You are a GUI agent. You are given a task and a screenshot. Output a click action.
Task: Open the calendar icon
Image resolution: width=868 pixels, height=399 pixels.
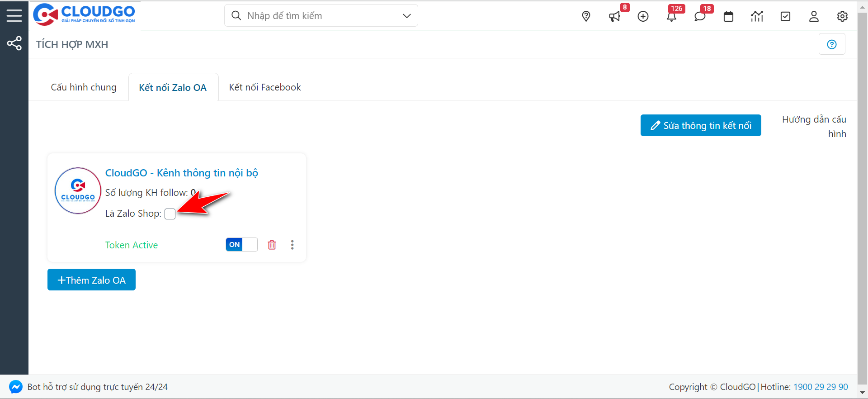pyautogui.click(x=728, y=17)
